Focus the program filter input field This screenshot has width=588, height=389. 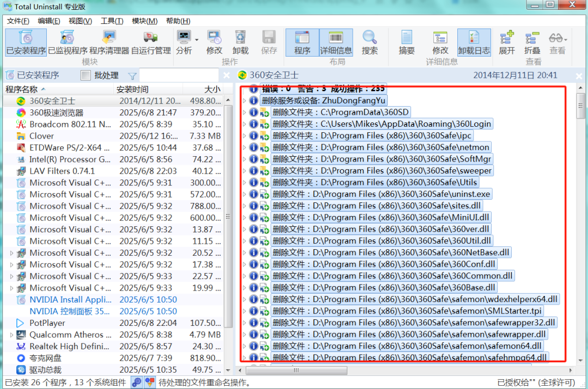[x=179, y=75]
